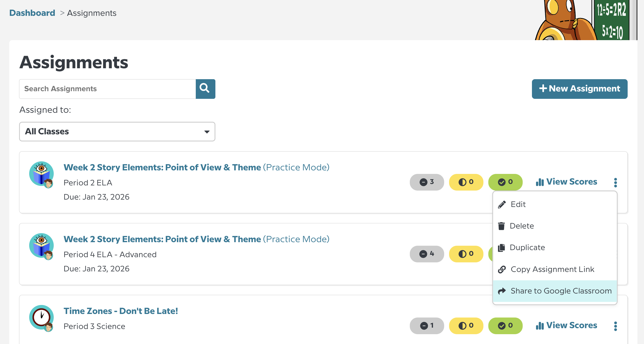
Task: Select Copy Assignment Link from menu
Action: coord(552,269)
